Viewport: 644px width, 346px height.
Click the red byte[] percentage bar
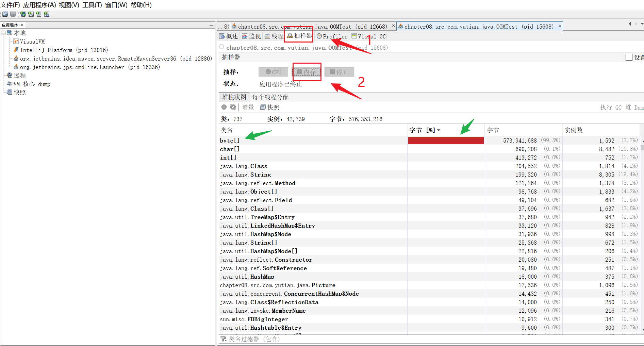446,141
